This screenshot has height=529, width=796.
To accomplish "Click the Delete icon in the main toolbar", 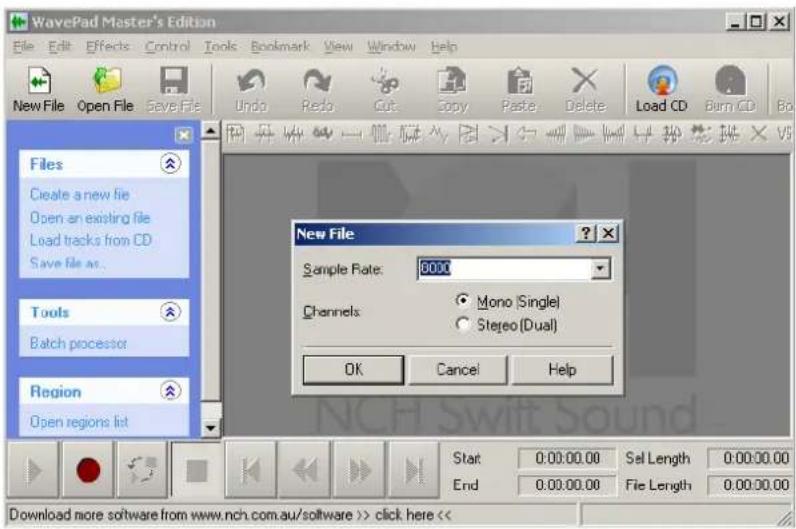I will coord(585,80).
